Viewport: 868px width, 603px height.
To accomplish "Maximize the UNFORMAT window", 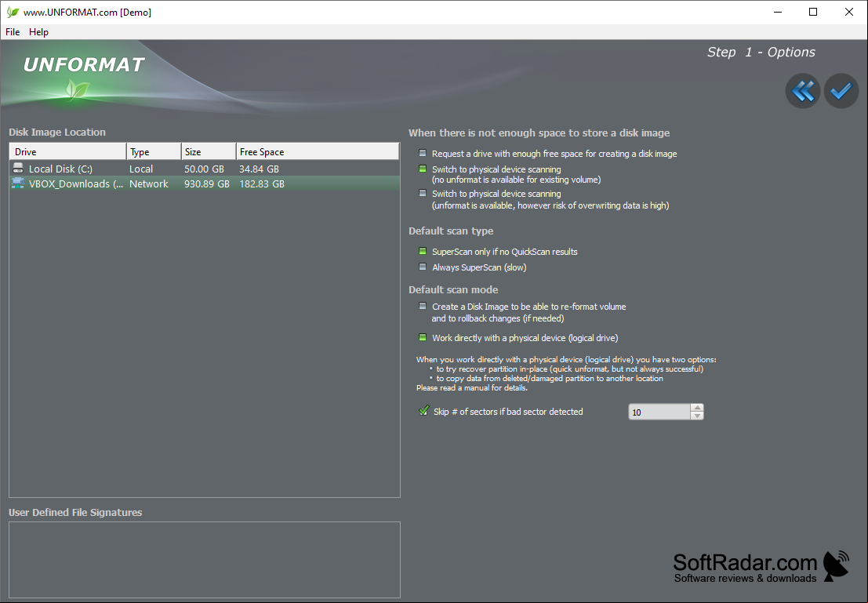I will (x=813, y=13).
